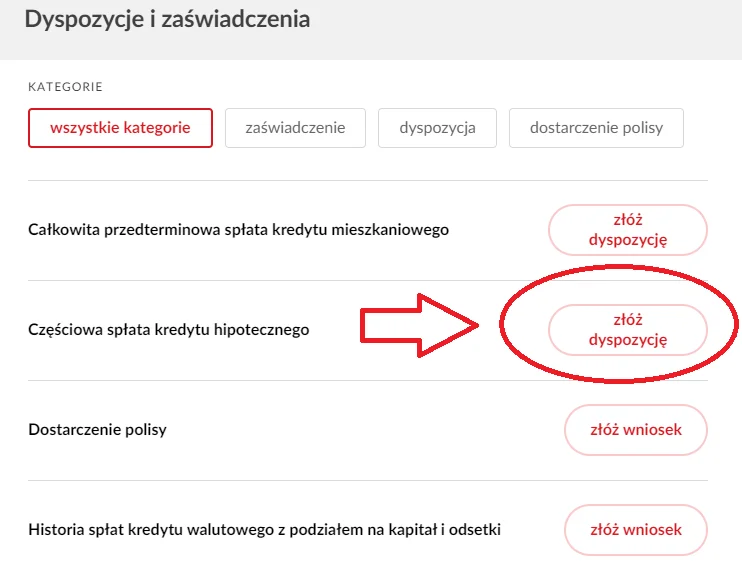The image size is (742, 567).
Task: Click 'złóż dyspozycję' for Częściowa spłata kredytu hipotecznego
Action: tap(627, 329)
